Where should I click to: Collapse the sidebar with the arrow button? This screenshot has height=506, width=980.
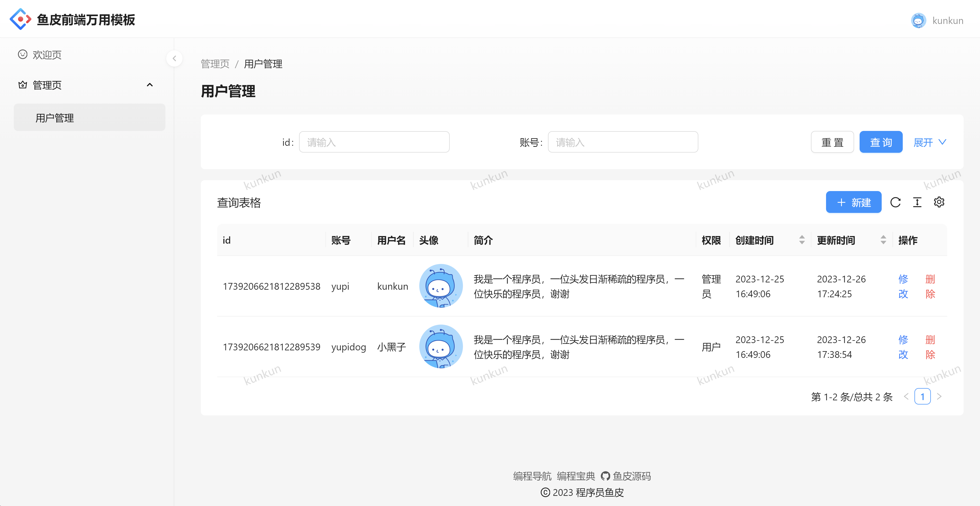pos(174,58)
